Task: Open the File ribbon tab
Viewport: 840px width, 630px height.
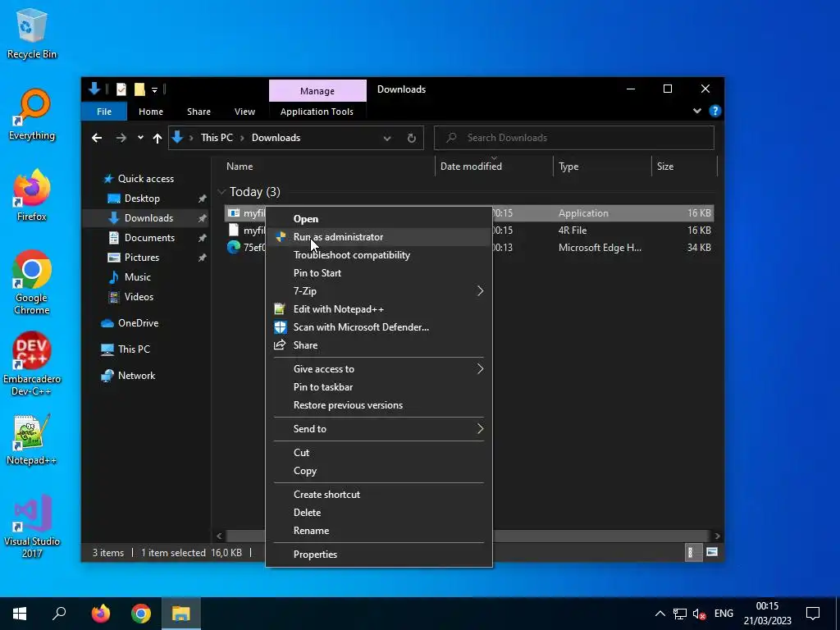Action: [104, 112]
